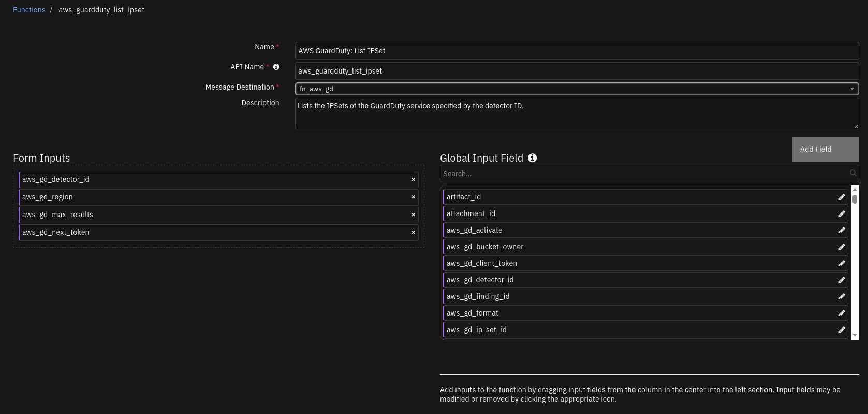Edit the attachment_id global field

pos(842,213)
